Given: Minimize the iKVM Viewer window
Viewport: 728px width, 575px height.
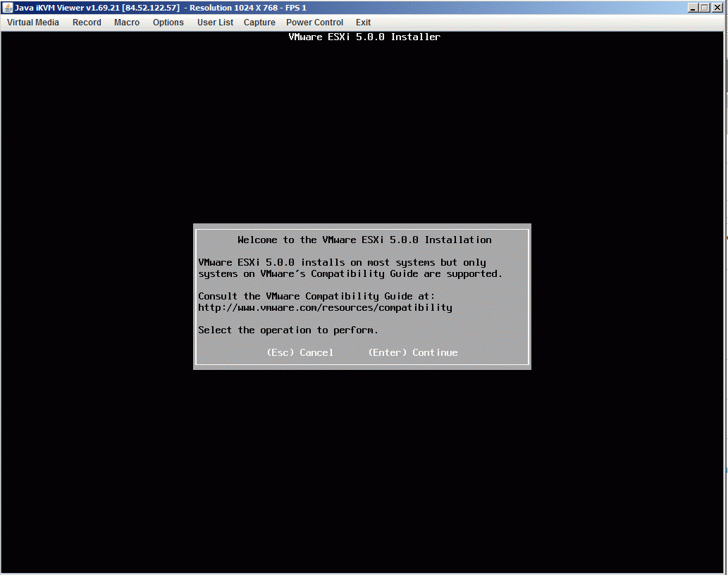Looking at the screenshot, I should click(693, 8).
